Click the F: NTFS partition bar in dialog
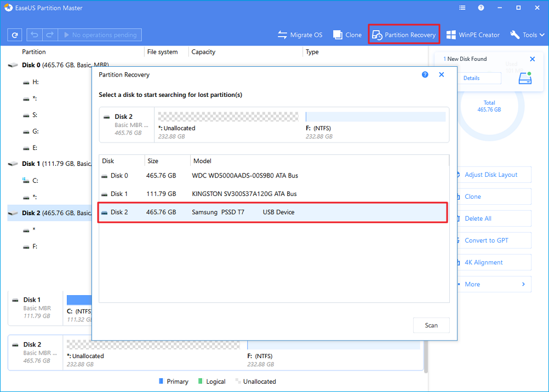549x392 pixels. (375, 117)
